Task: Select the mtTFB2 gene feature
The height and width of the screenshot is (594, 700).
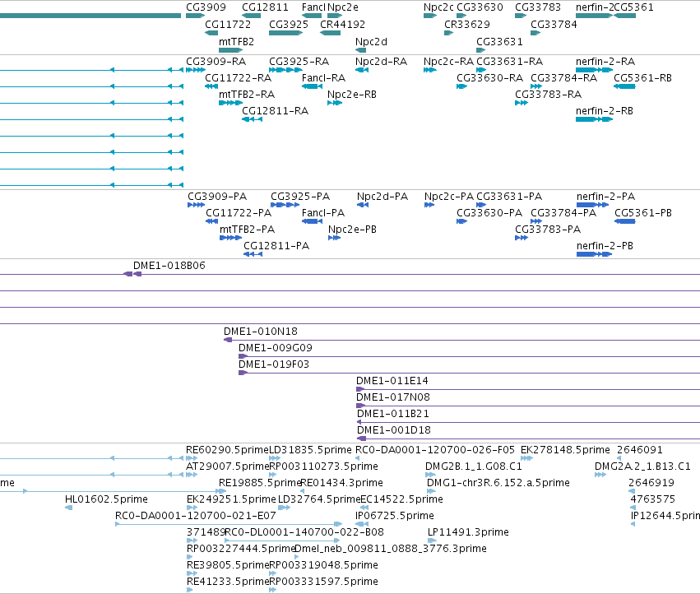Action: tap(230, 50)
